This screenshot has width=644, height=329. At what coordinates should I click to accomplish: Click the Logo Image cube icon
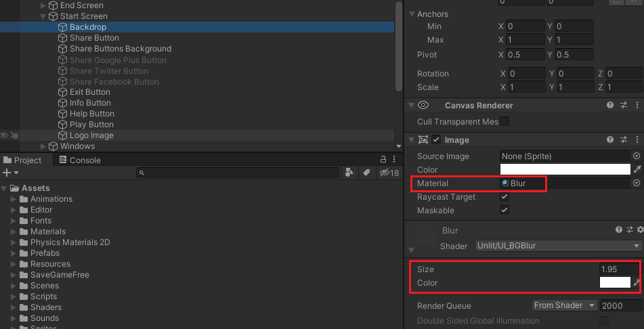[x=62, y=135]
